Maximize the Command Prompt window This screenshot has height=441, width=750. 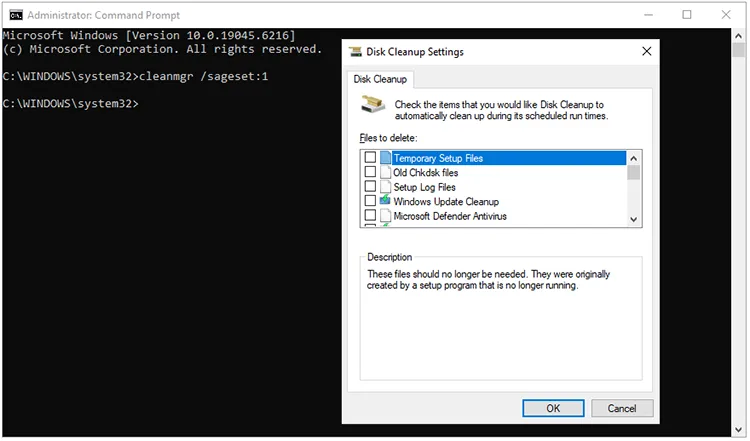pos(688,15)
